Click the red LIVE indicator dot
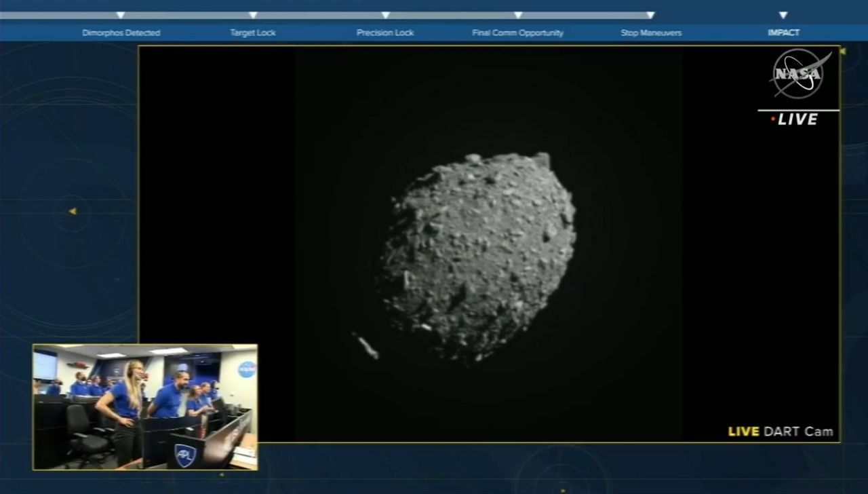Screen dimensions: 868x494 [x=773, y=119]
